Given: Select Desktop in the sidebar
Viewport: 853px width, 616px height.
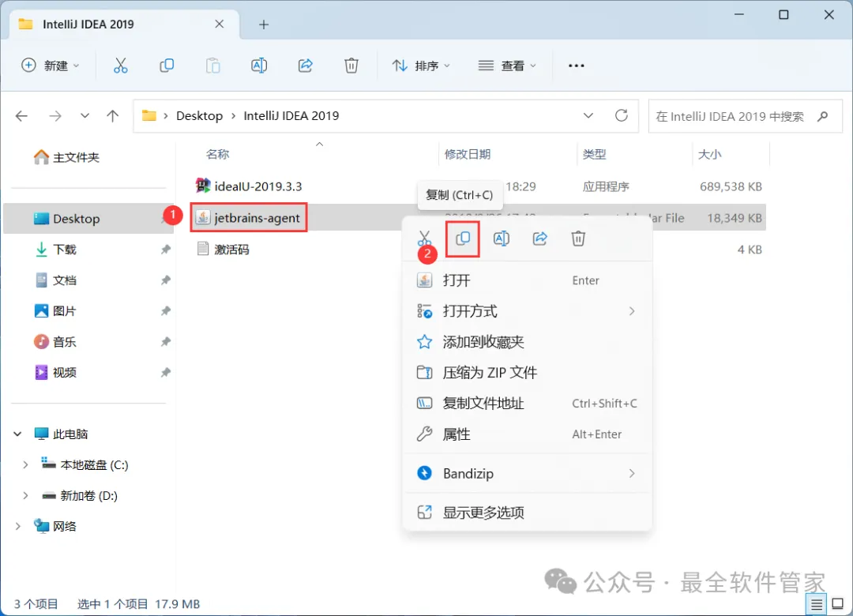Looking at the screenshot, I should pos(88,219).
